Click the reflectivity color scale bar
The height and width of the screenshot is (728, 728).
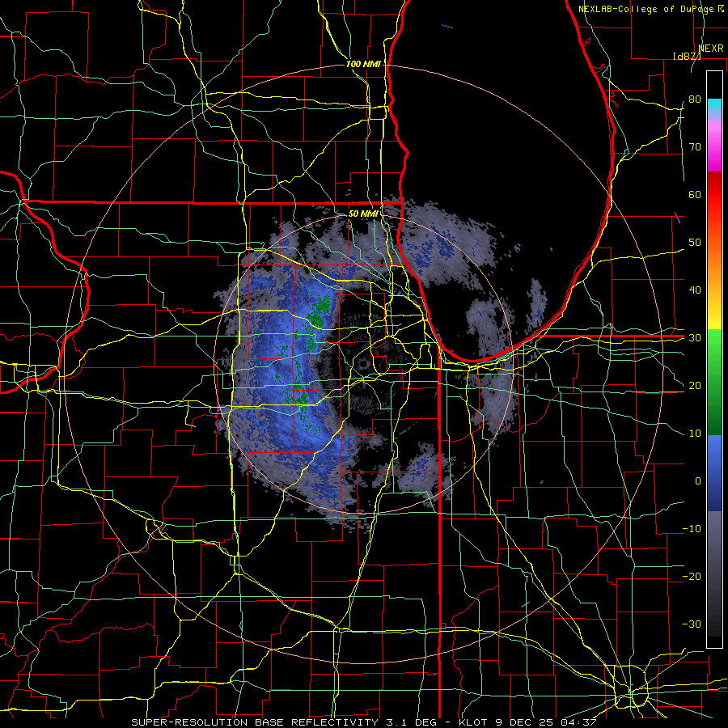pyautogui.click(x=714, y=359)
